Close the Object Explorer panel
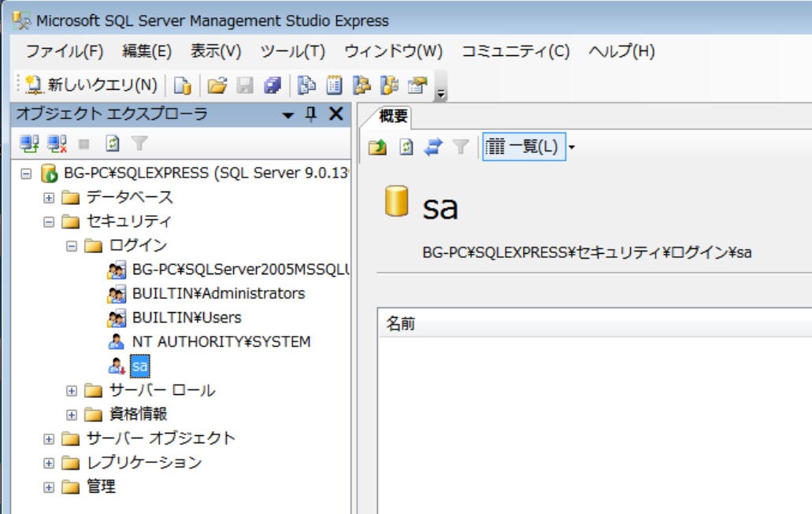This screenshot has width=812, height=514. pyautogui.click(x=336, y=114)
